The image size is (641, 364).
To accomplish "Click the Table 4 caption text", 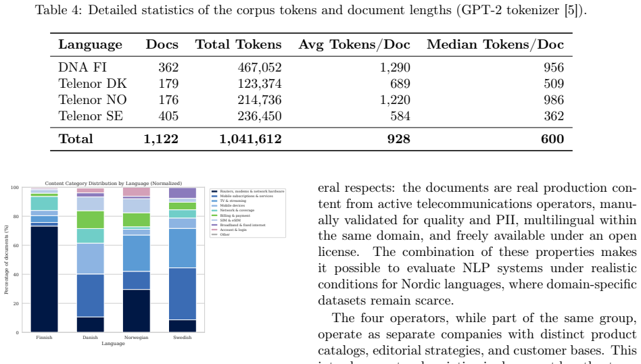I will 310,10.
